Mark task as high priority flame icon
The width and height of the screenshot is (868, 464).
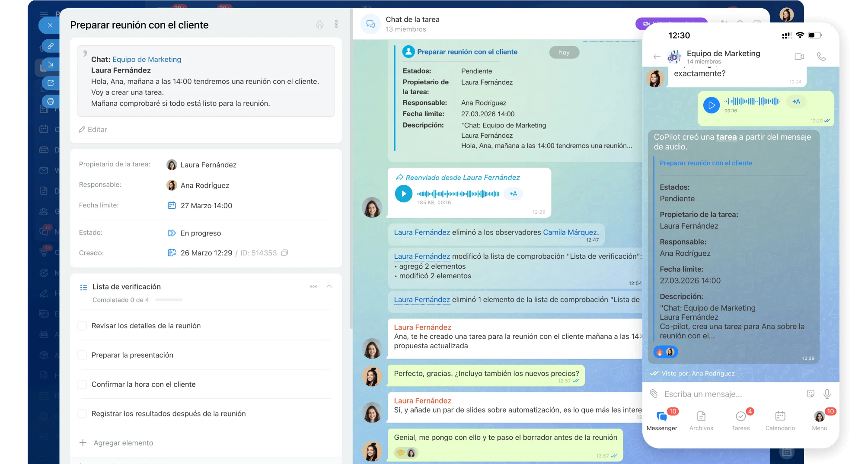pyautogui.click(x=320, y=25)
